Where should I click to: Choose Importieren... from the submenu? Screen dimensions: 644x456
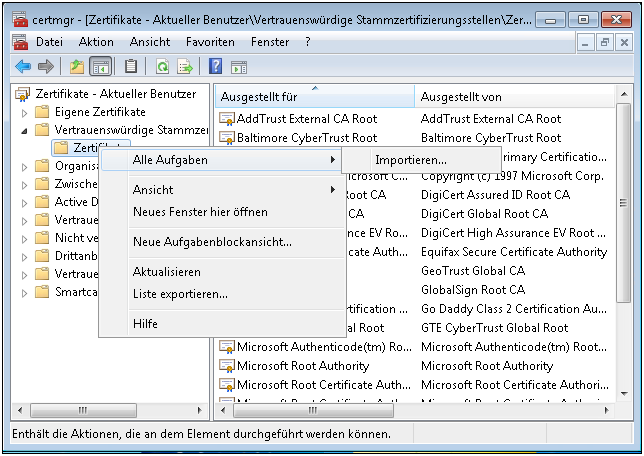(x=421, y=160)
